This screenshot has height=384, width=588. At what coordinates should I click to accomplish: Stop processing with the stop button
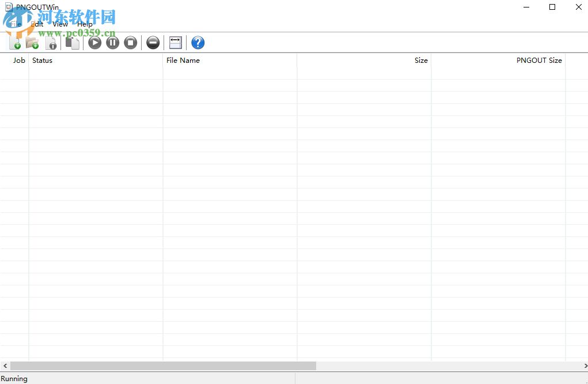(131, 43)
